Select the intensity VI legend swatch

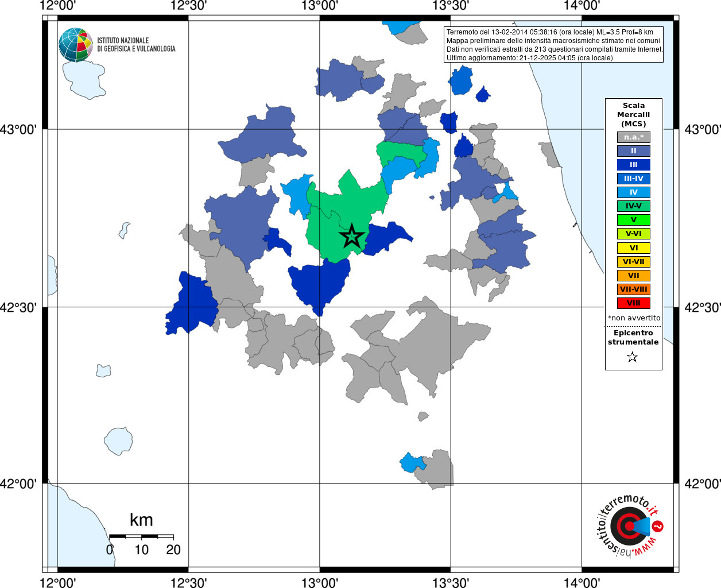pyautogui.click(x=634, y=248)
